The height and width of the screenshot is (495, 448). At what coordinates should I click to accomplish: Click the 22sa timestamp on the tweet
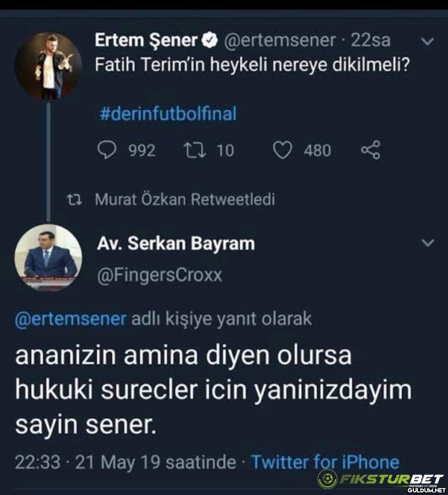(370, 40)
